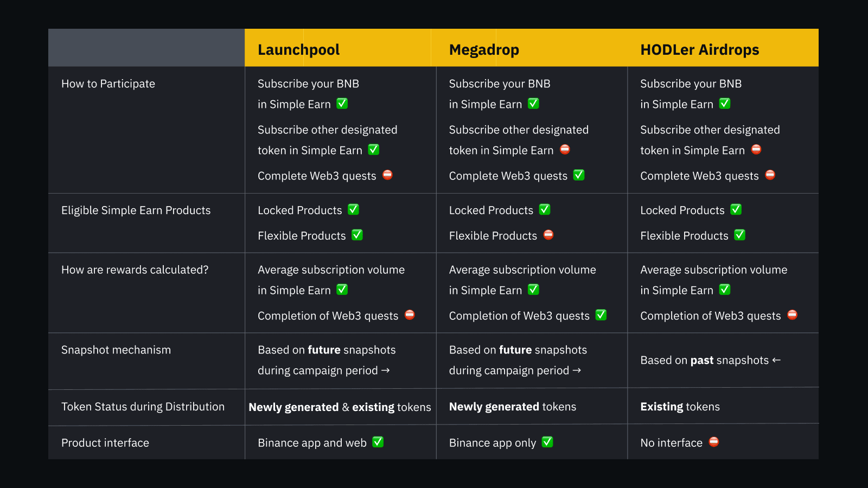The image size is (868, 488).
Task: Click the Snapshot mechanism row label
Action: (x=116, y=350)
